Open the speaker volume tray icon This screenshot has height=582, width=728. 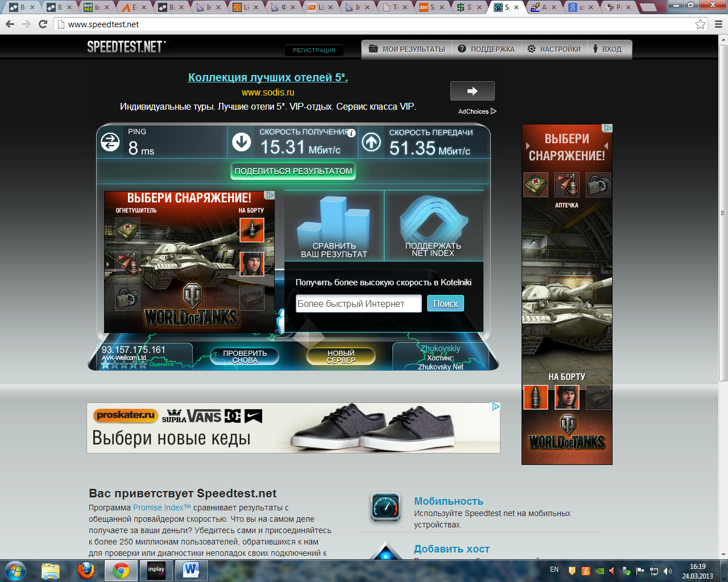point(668,571)
